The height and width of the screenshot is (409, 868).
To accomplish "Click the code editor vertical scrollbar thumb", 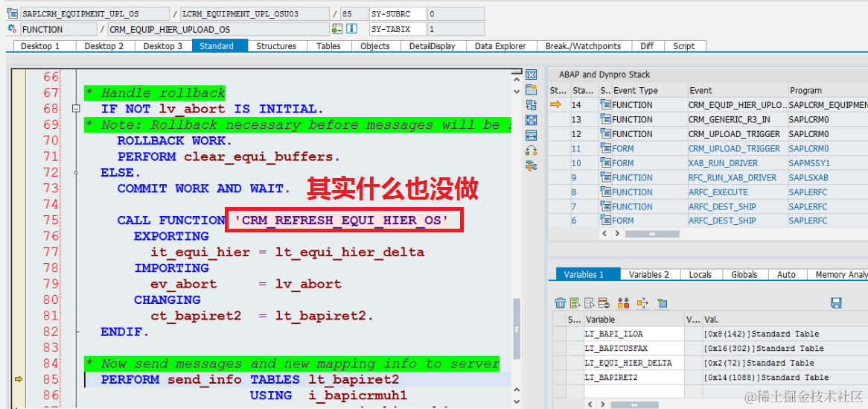I will click(517, 329).
